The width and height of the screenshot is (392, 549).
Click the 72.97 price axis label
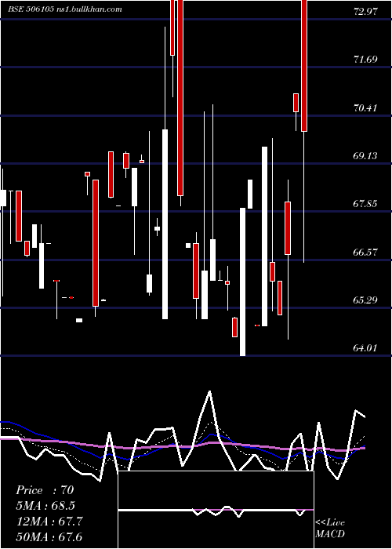click(366, 11)
